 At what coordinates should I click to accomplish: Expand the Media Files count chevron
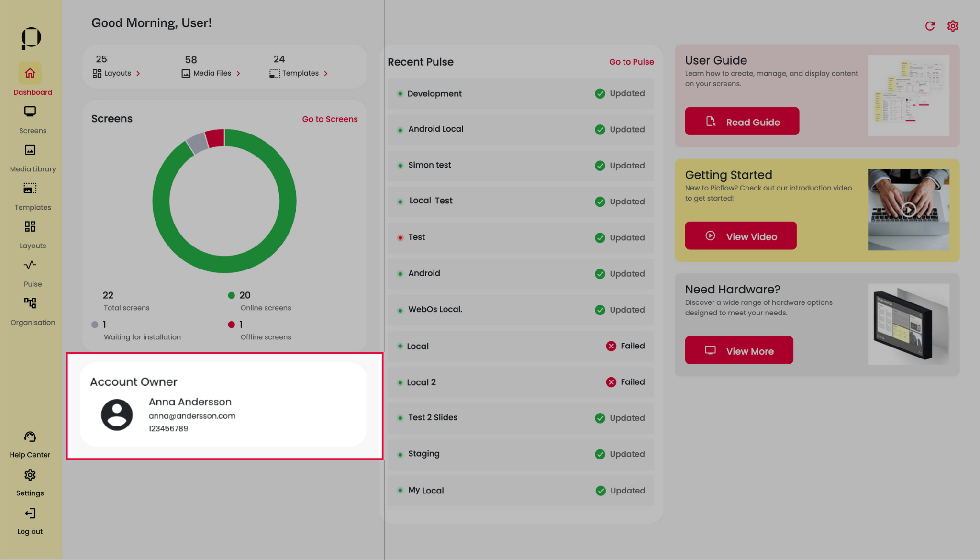tap(238, 74)
